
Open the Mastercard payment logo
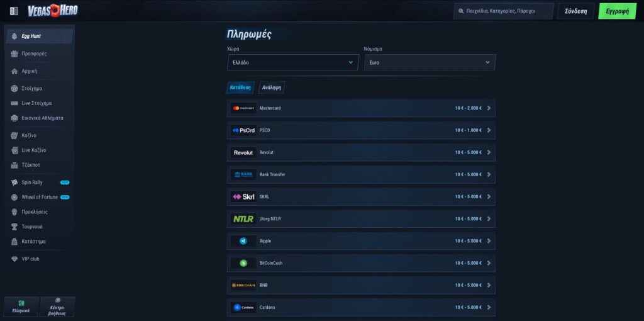(x=243, y=108)
